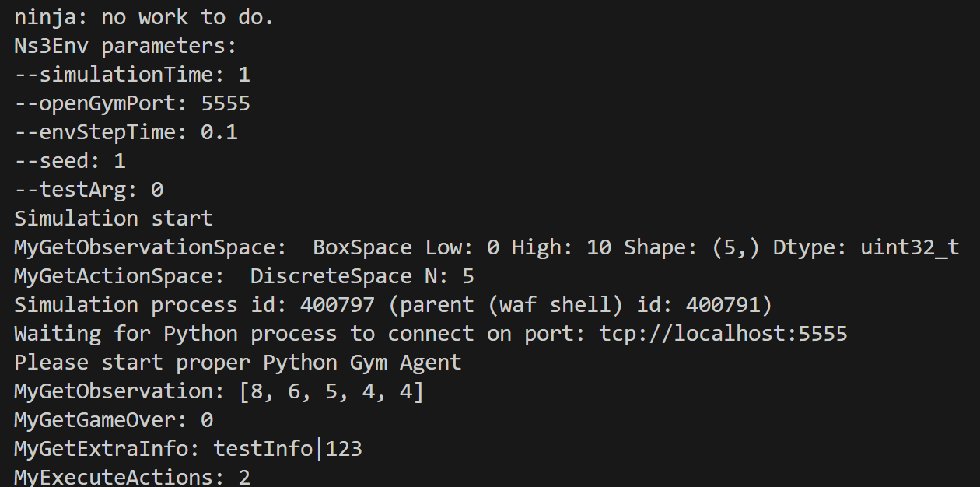
Task: Click the --testArg parameter line
Action: 88,190
